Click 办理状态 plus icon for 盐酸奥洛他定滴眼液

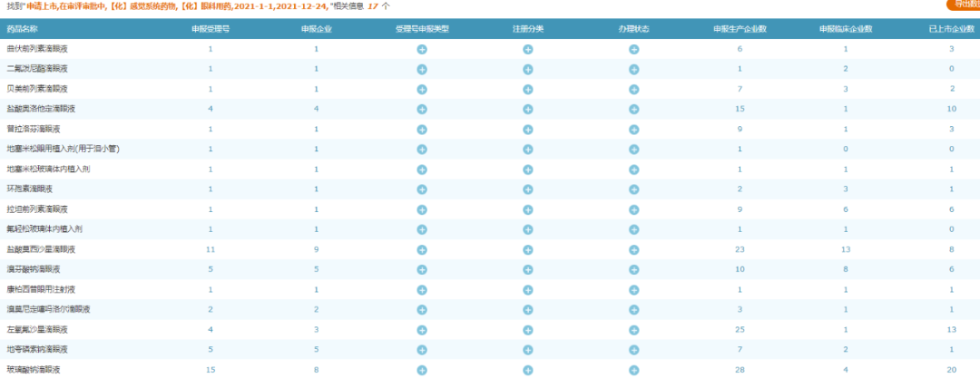[x=633, y=110]
